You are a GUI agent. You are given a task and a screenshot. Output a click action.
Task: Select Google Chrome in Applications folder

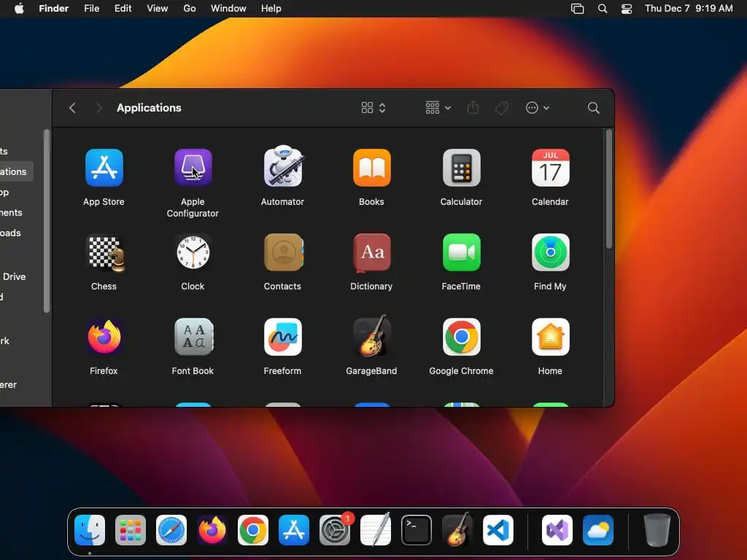461,337
